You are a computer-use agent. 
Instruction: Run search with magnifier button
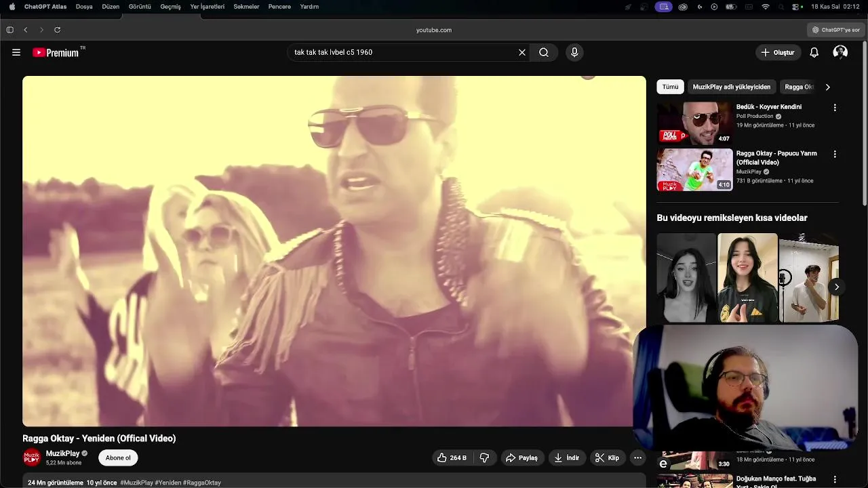tap(544, 52)
